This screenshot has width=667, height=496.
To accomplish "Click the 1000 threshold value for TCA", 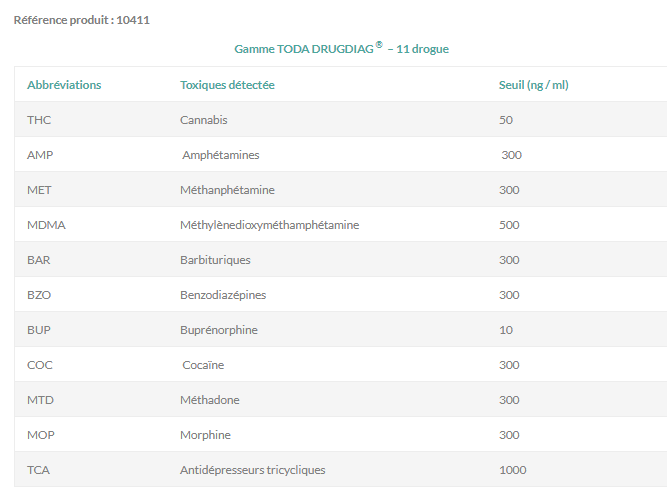I will (512, 470).
